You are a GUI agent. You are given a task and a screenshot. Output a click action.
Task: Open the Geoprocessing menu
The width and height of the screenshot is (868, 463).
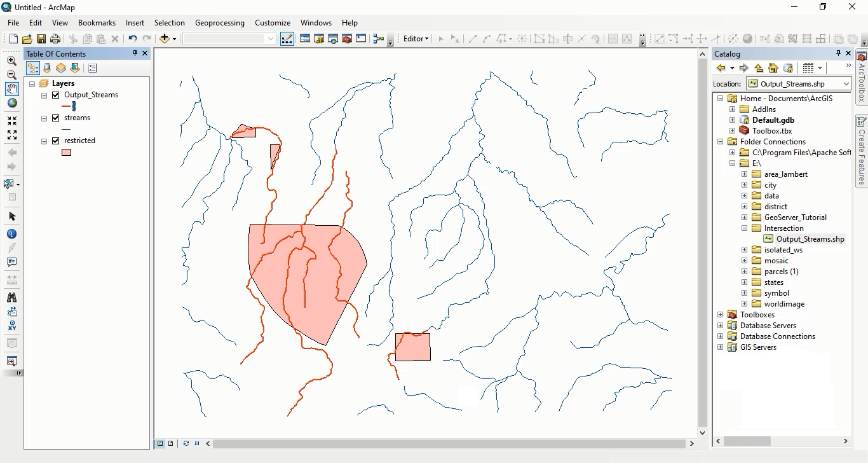pos(219,22)
